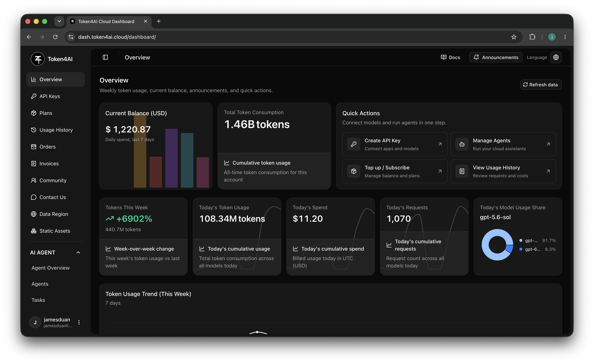Image resolution: width=594 pixels, height=364 pixels.
Task: Click the 108.34M tokens value
Action: coord(232,219)
